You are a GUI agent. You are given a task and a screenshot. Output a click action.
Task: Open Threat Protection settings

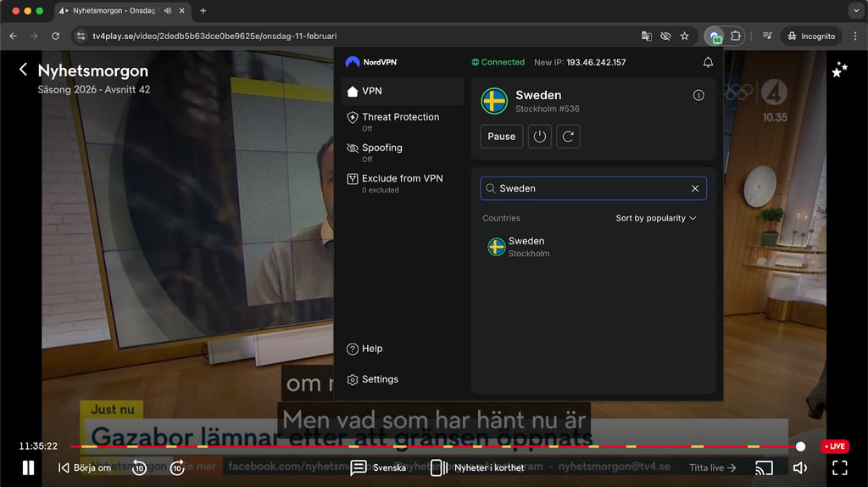[x=402, y=122]
